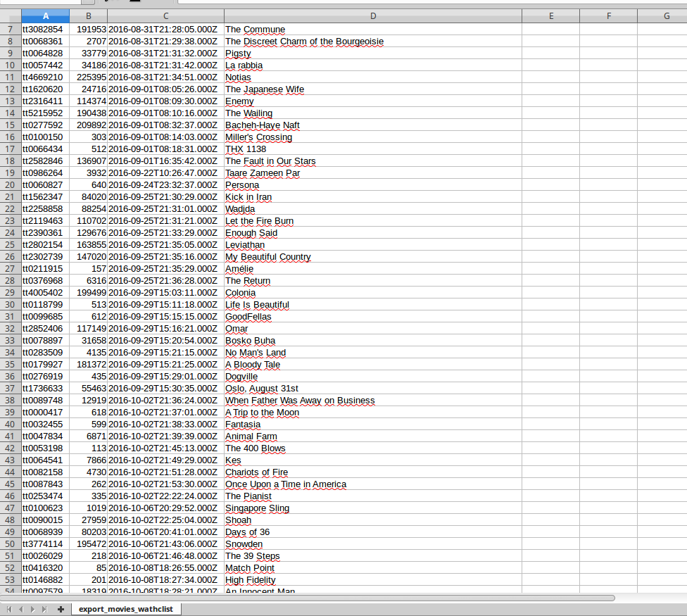Select the 'Dogville' cell

coord(373,377)
